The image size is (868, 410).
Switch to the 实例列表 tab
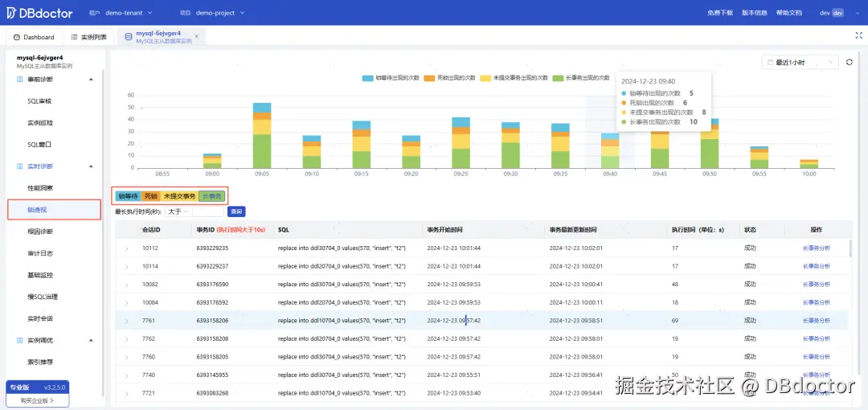tap(88, 37)
